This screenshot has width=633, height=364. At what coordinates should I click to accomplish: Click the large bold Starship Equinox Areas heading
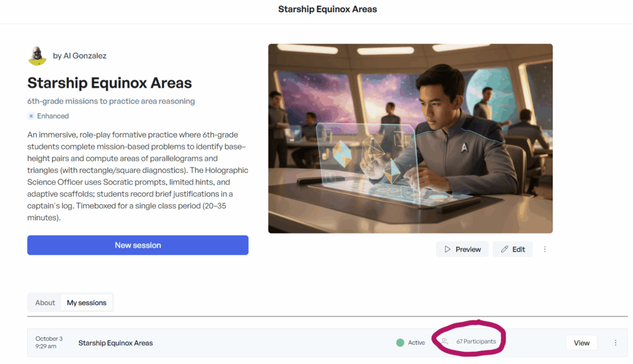109,83
